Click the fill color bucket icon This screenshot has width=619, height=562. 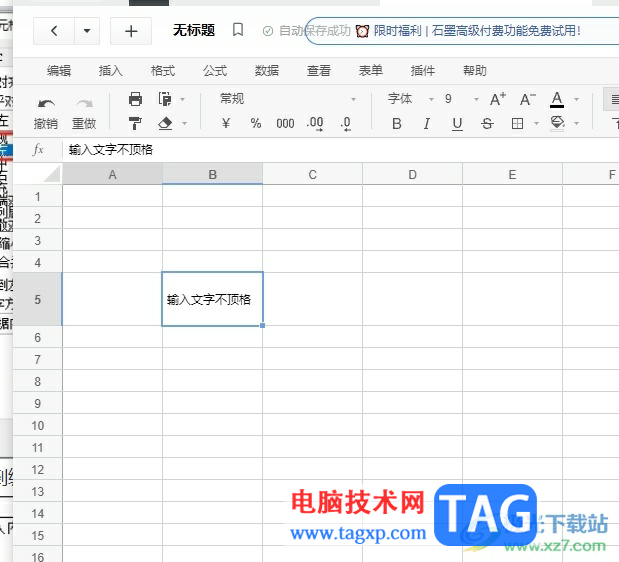coord(557,123)
